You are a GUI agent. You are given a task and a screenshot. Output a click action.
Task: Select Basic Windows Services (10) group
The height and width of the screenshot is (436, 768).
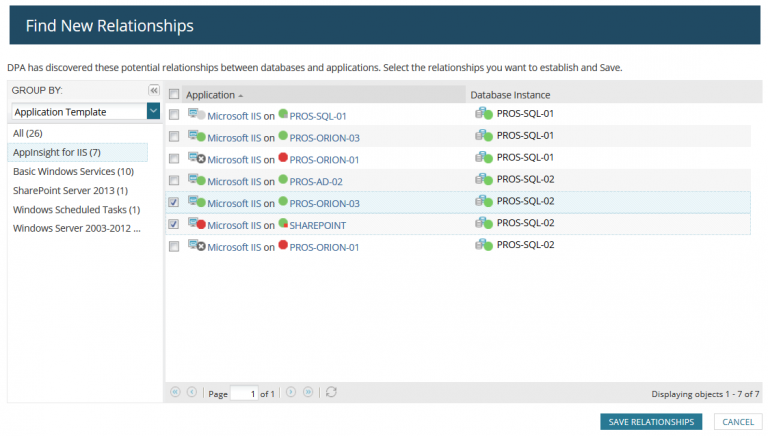[x=73, y=171]
